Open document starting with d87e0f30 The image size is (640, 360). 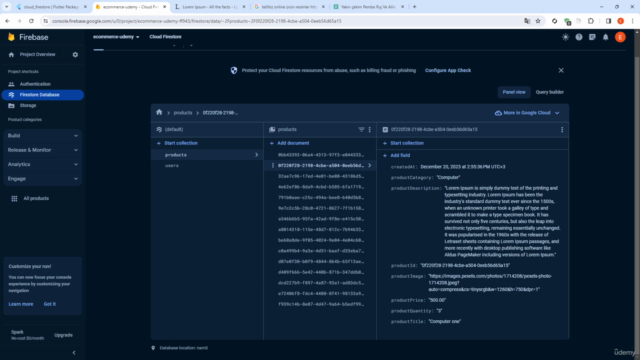320,262
